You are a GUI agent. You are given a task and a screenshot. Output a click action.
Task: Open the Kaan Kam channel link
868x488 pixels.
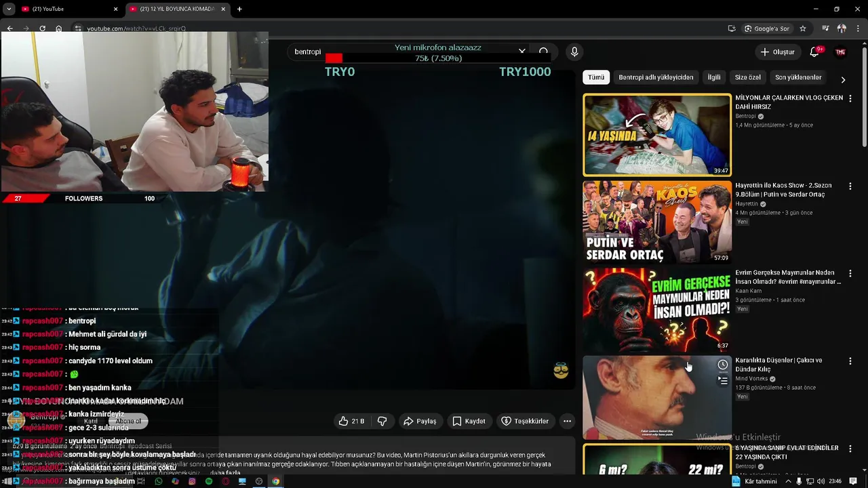pos(749,291)
